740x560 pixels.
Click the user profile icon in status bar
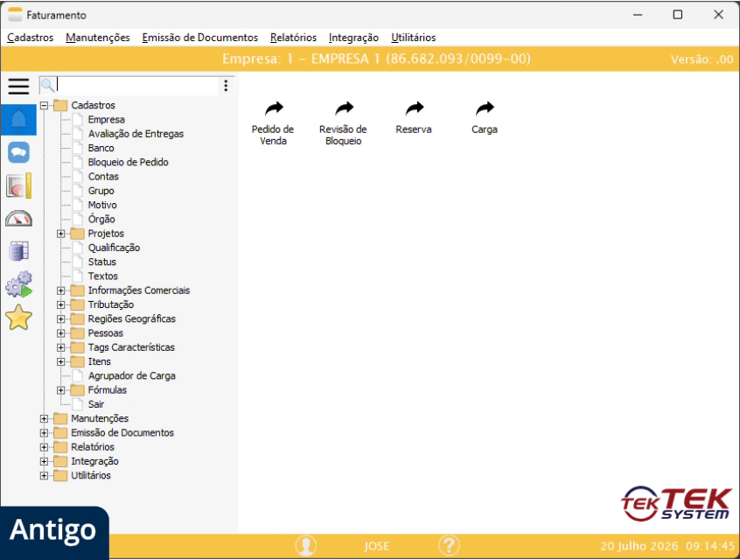(x=306, y=546)
